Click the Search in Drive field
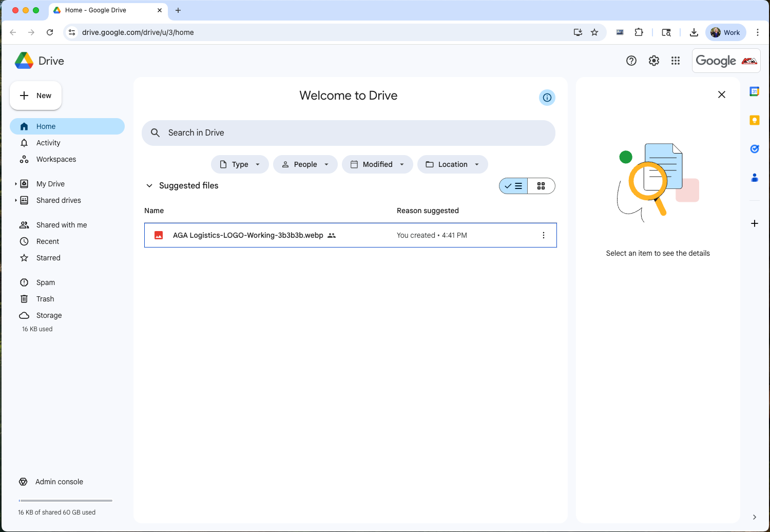The image size is (770, 532). [x=349, y=133]
